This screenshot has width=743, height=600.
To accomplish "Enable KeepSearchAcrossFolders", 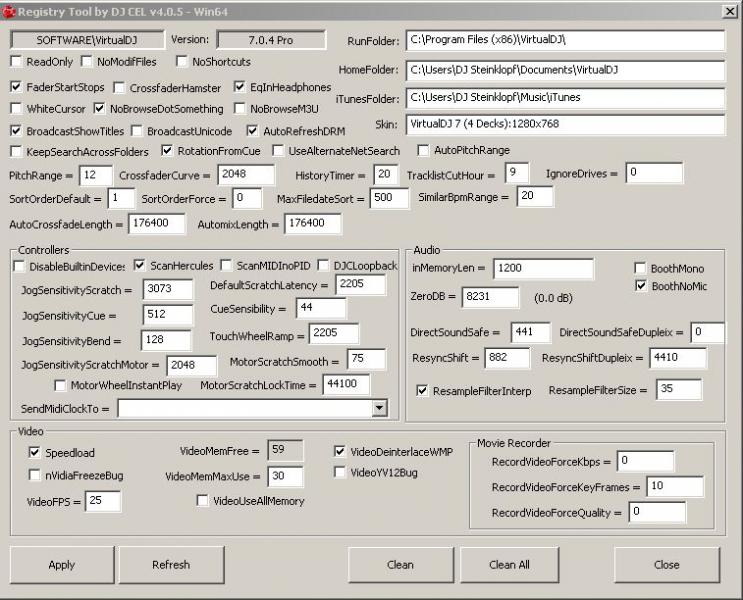I will pos(16,152).
